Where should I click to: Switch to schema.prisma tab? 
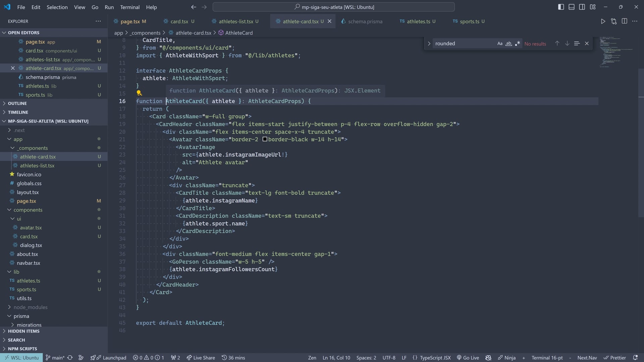click(365, 21)
